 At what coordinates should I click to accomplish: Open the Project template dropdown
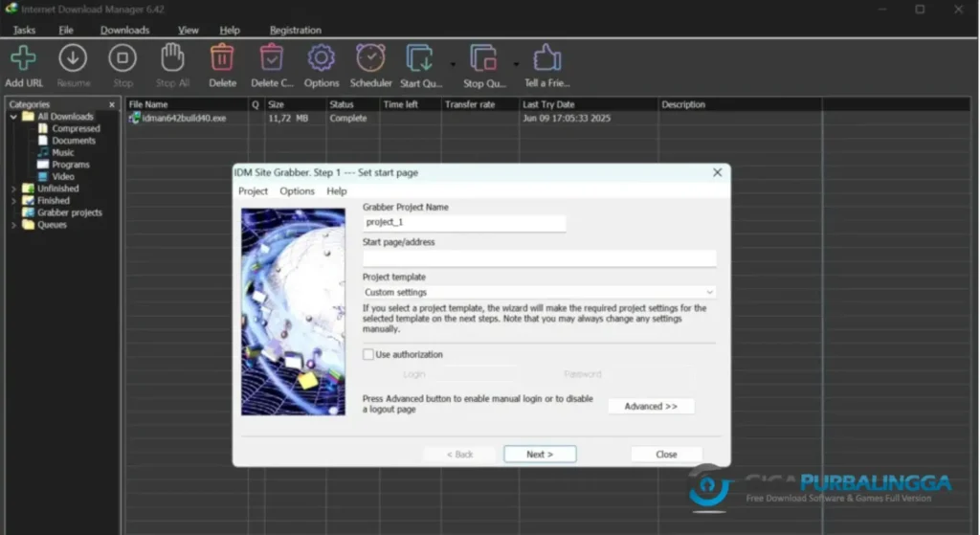click(540, 292)
